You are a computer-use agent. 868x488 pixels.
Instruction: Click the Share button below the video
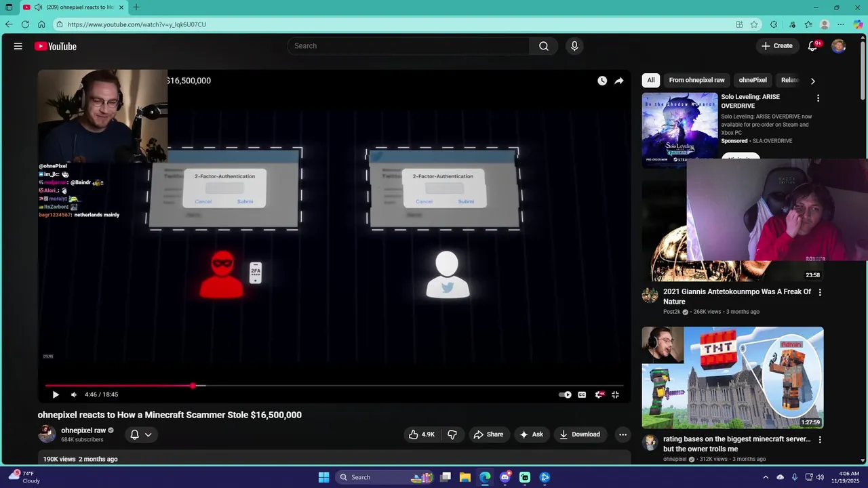pos(488,434)
